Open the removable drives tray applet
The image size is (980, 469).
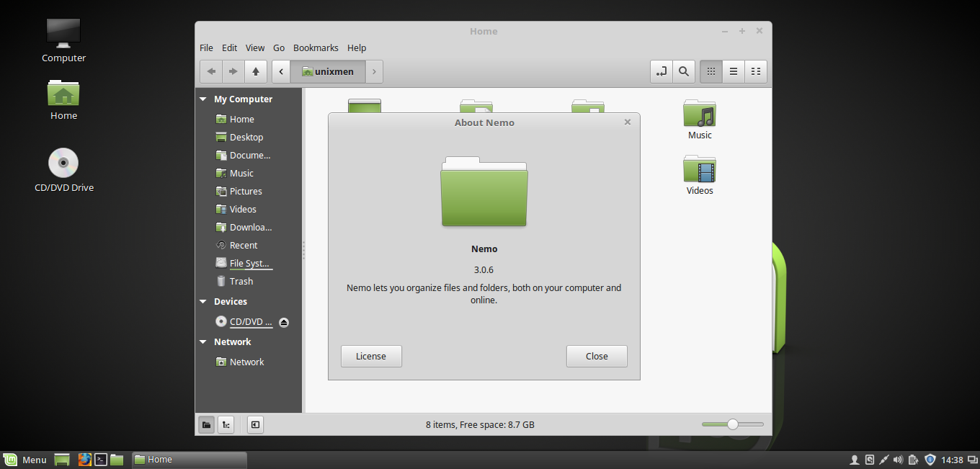tap(870, 460)
